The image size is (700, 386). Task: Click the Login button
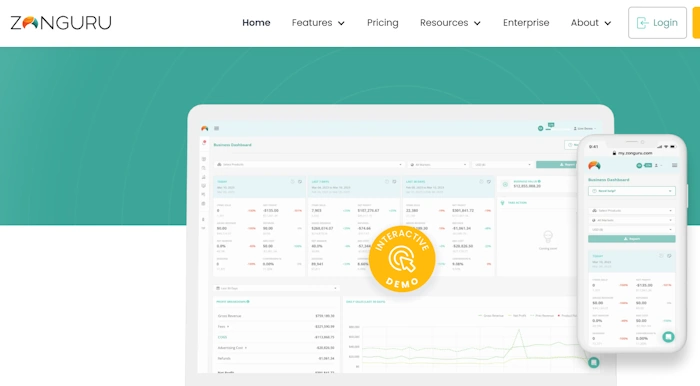click(x=657, y=23)
